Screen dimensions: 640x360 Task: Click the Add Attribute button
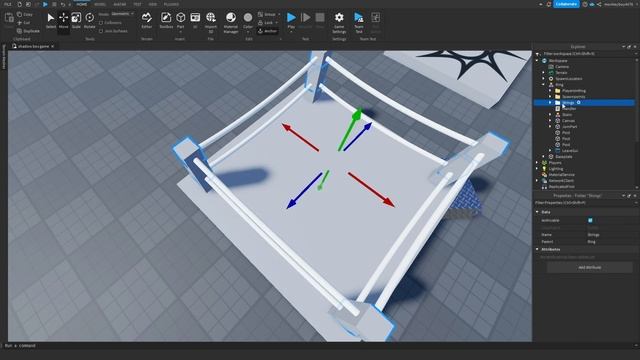[589, 267]
